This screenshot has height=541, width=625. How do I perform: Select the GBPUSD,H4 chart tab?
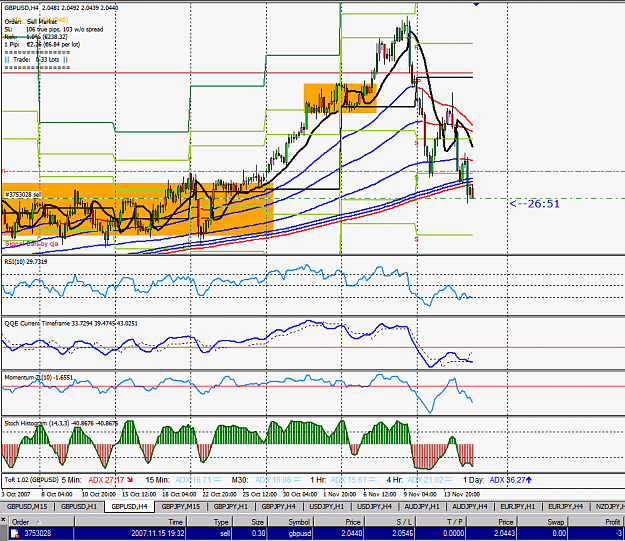(129, 507)
